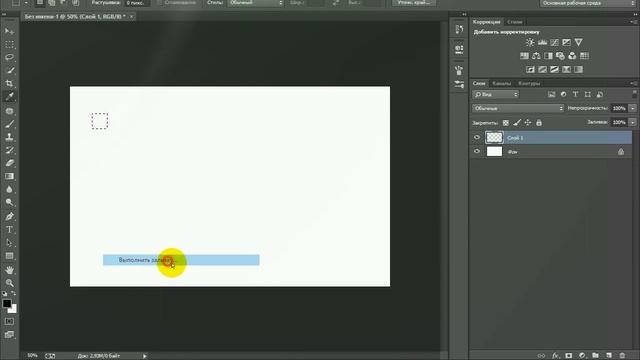640x360 pixels.
Task: Hide the Слой 1 layer
Action: (477, 138)
